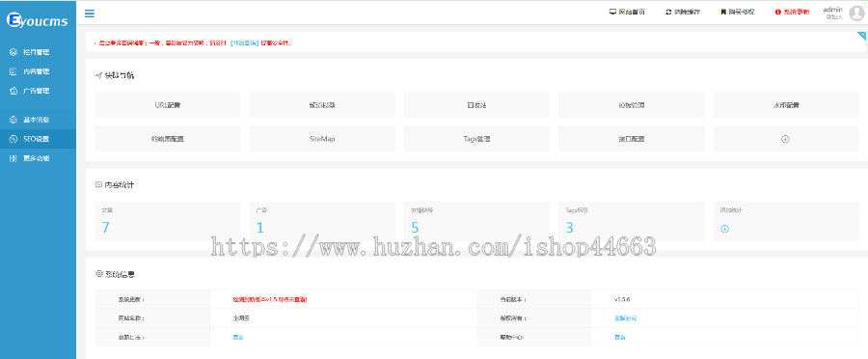The image size is (868, 359).
Task: Open purchase authorization via the bookmark icon
Action: (x=737, y=12)
